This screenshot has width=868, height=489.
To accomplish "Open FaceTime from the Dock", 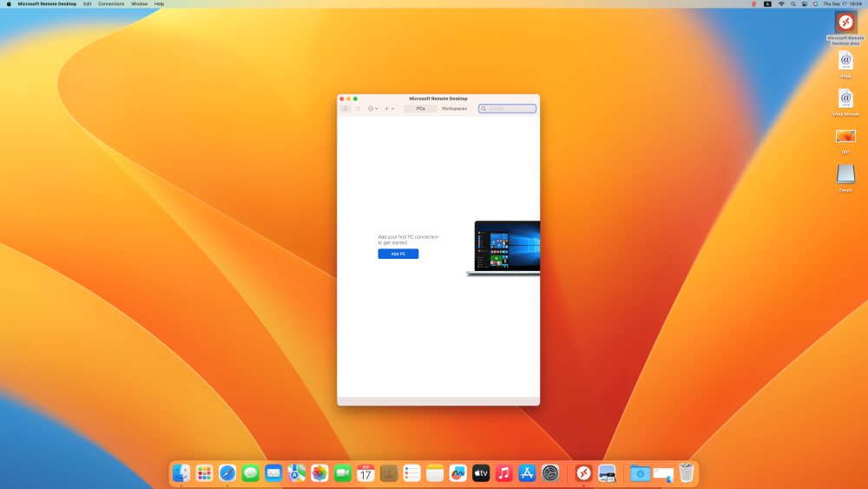I will click(x=343, y=473).
